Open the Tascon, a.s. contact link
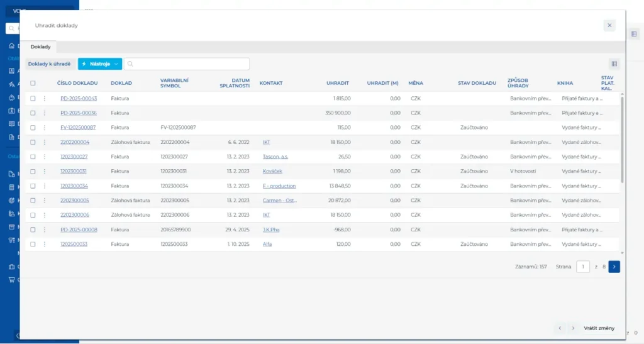This screenshot has width=644, height=344. tap(276, 157)
